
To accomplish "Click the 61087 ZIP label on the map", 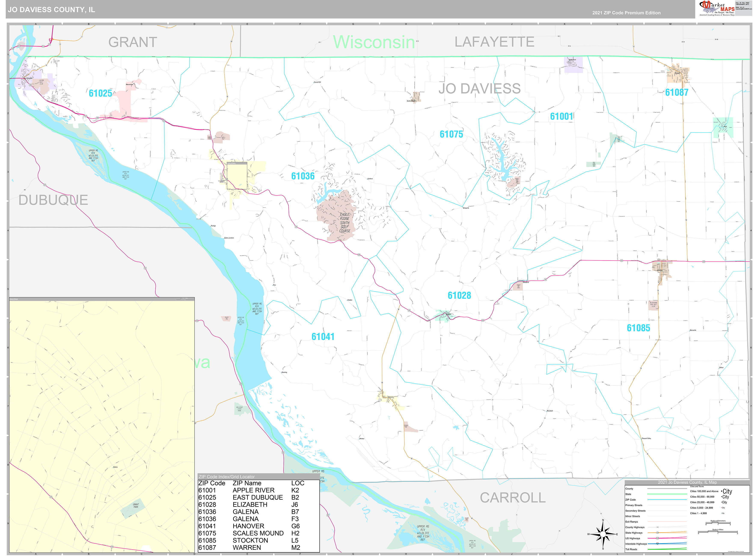I will [x=677, y=92].
